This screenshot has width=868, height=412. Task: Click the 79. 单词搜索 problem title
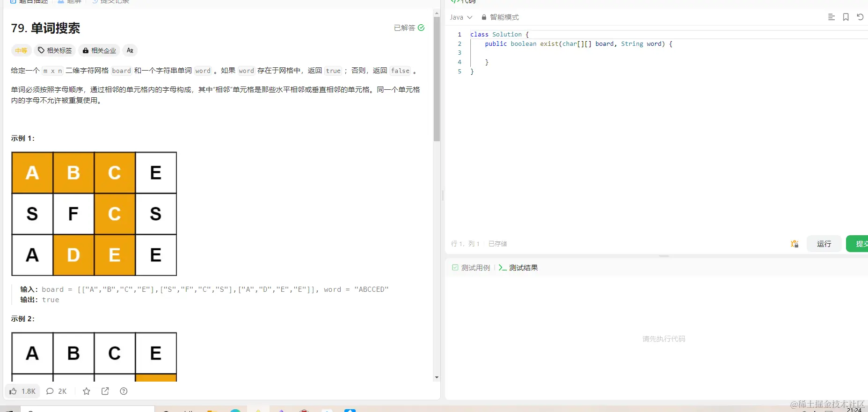click(x=45, y=28)
